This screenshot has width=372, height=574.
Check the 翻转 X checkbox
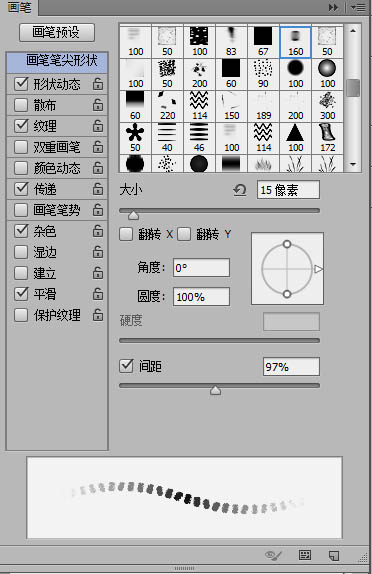[x=126, y=234]
